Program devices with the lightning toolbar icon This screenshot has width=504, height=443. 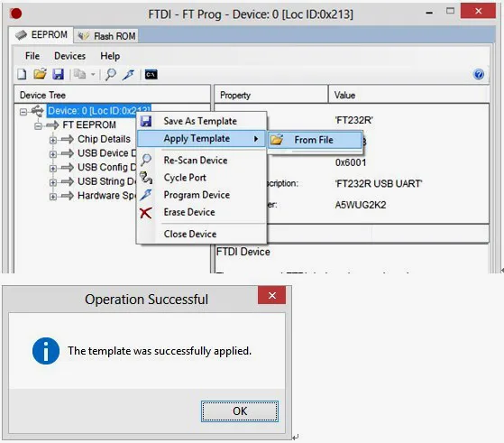tap(129, 74)
